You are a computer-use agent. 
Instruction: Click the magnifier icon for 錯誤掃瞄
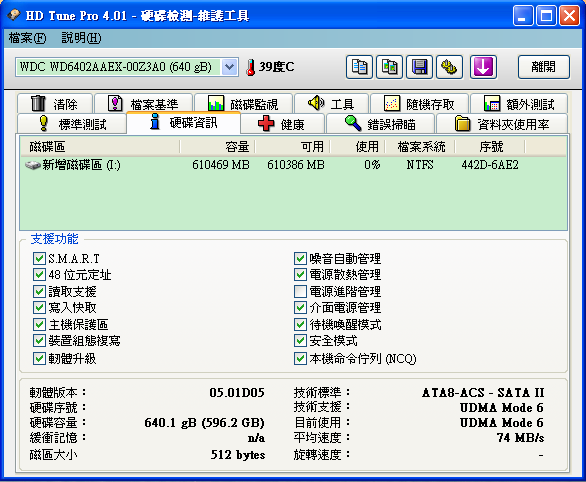tap(353, 123)
